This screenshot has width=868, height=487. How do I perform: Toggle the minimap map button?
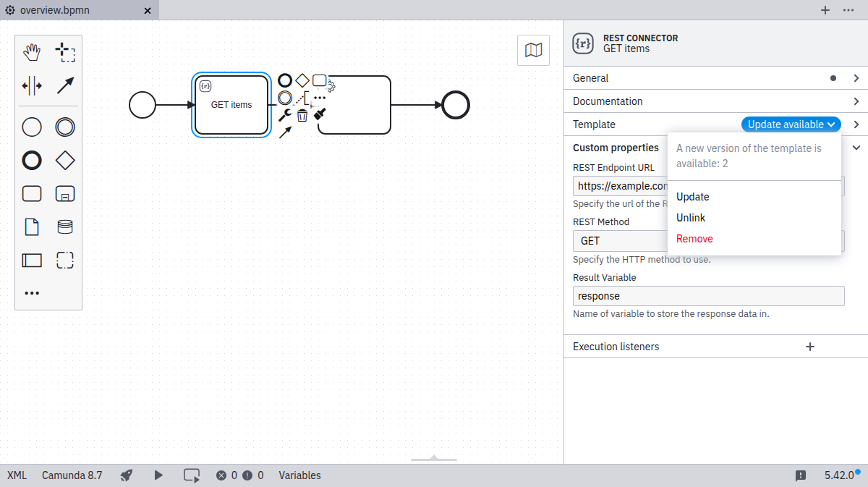(533, 50)
